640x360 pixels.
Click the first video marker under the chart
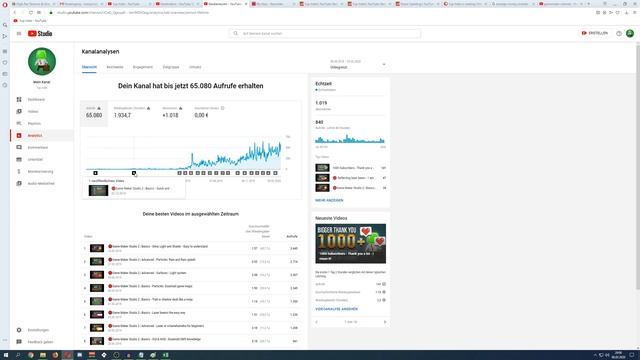click(96, 173)
